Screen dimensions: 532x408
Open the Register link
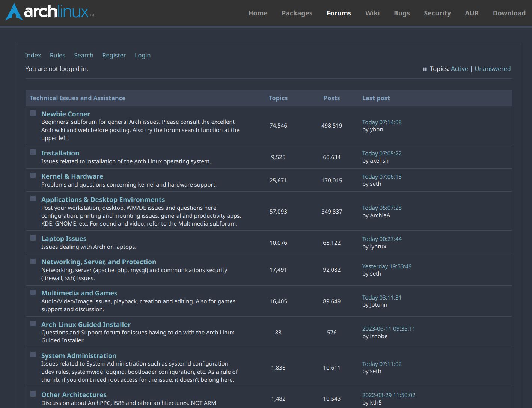click(x=114, y=55)
